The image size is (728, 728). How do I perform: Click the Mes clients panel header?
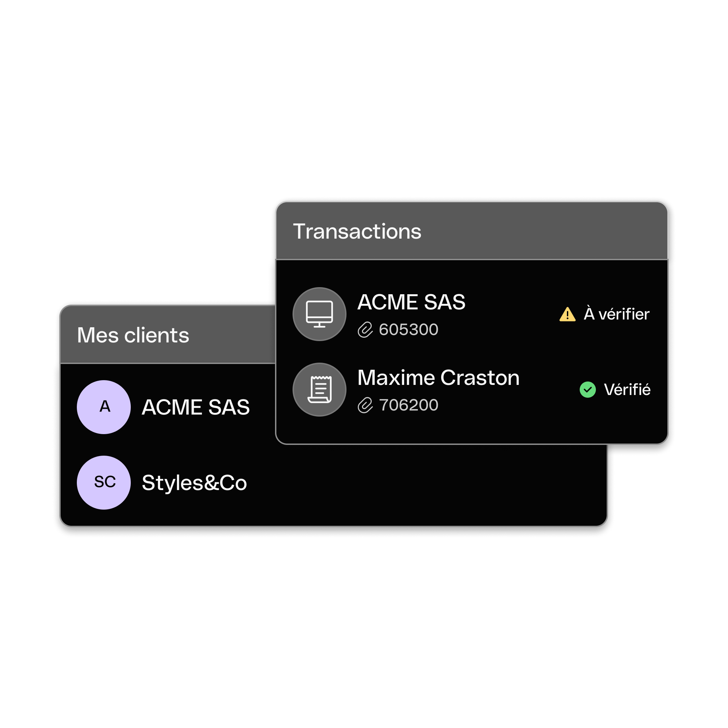pos(168,335)
